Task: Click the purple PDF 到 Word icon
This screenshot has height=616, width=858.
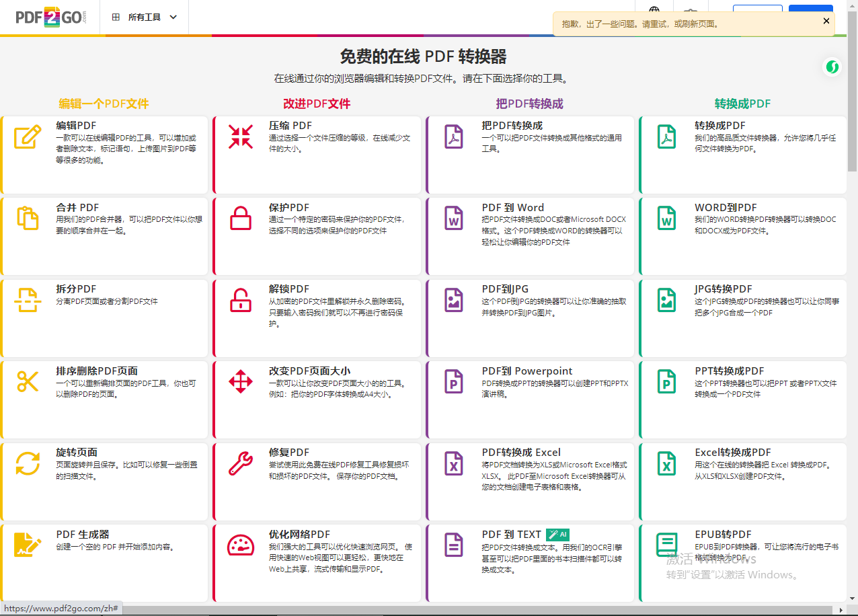Action: click(x=454, y=218)
